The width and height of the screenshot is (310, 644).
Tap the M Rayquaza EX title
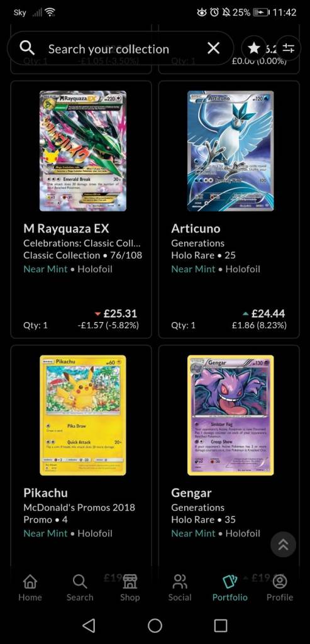(x=66, y=228)
